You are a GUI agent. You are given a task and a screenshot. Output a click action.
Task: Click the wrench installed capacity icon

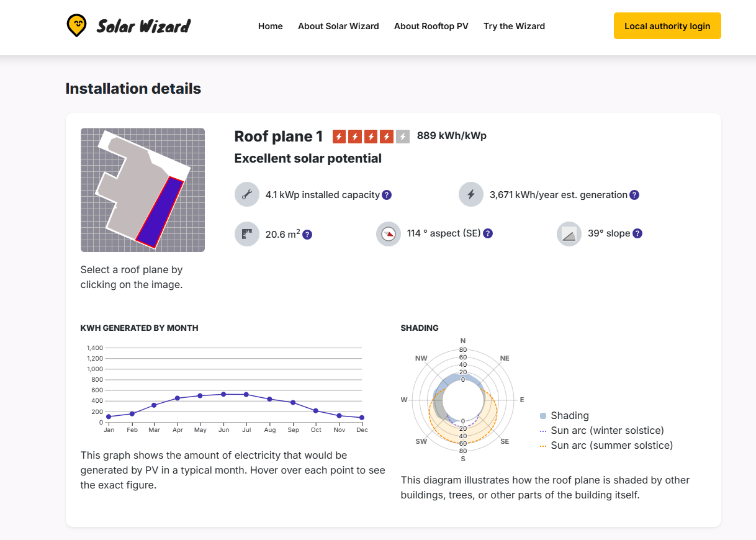(x=247, y=195)
